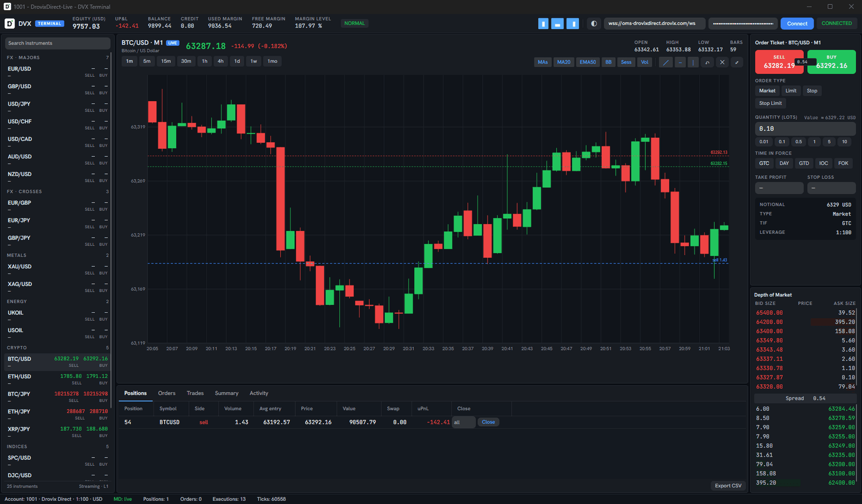The image size is (862, 504).
Task: Click the Quantity (lots) input showing 0.10
Action: point(805,129)
